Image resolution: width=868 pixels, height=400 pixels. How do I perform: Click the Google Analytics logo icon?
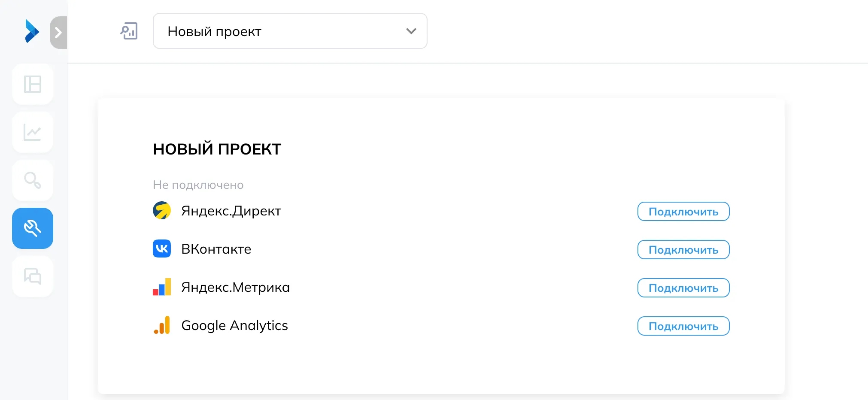(x=162, y=325)
